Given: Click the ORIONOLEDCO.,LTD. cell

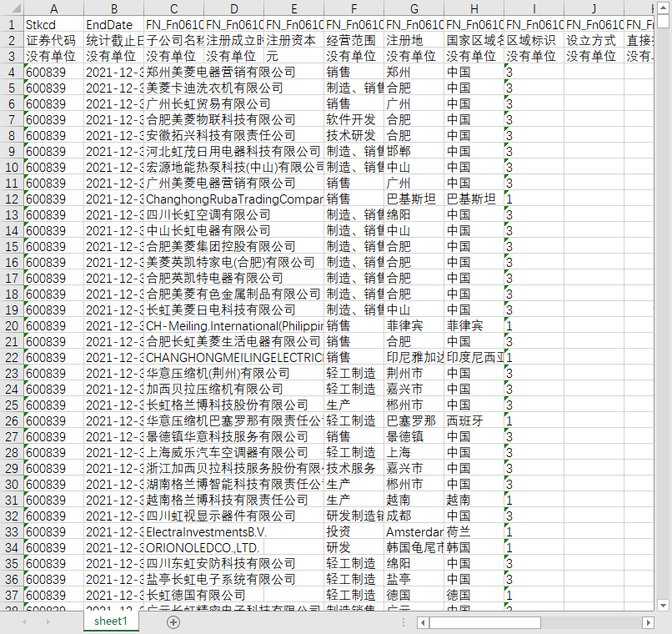Looking at the screenshot, I should 203,548.
